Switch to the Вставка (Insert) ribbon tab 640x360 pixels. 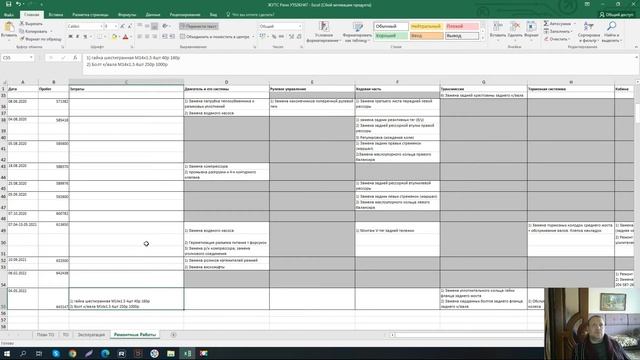[56, 15]
